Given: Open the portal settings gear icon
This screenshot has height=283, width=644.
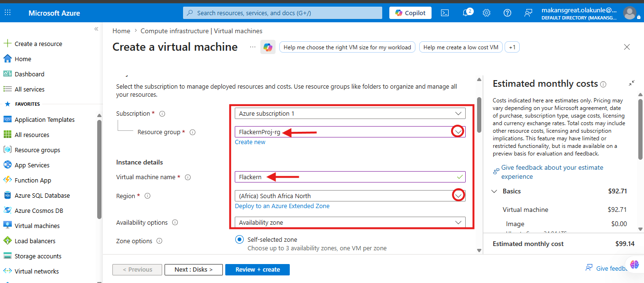Looking at the screenshot, I should pos(487,13).
